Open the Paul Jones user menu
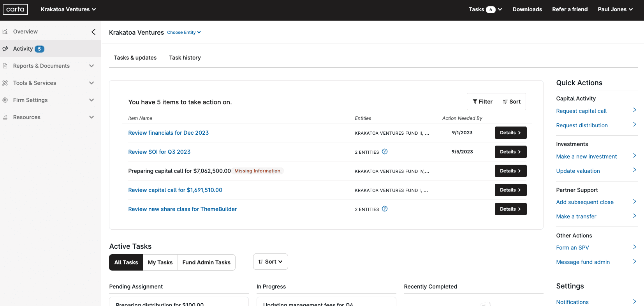The height and width of the screenshot is (306, 644). pyautogui.click(x=615, y=9)
